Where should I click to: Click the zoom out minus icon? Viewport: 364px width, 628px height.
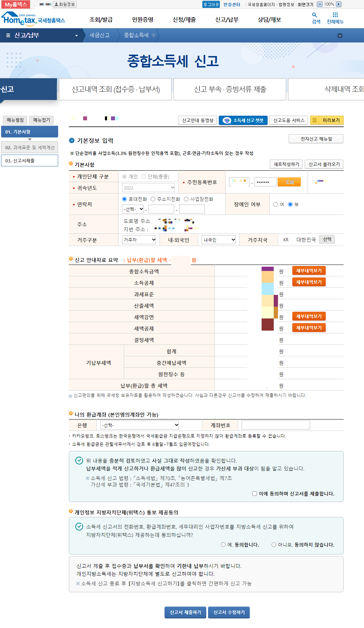320,4
